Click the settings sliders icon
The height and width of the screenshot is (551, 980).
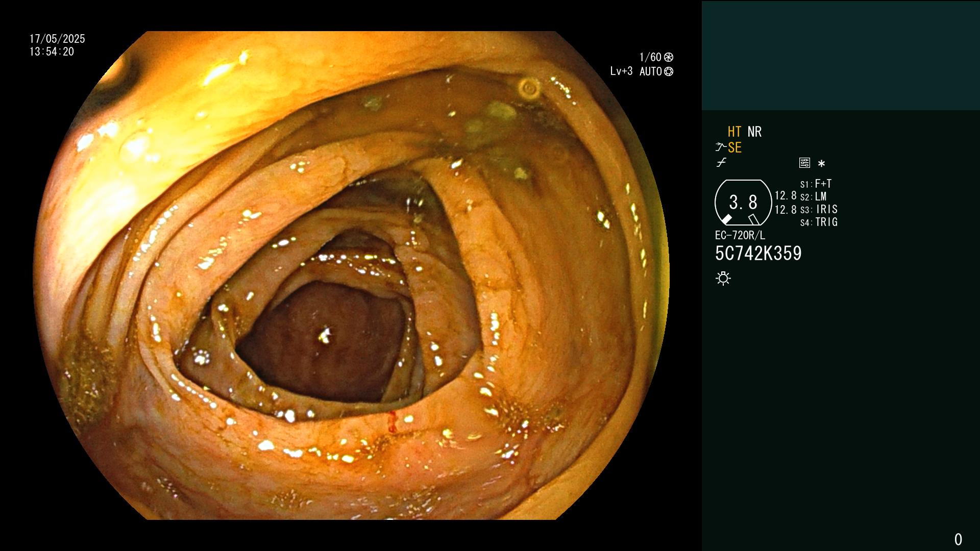804,163
